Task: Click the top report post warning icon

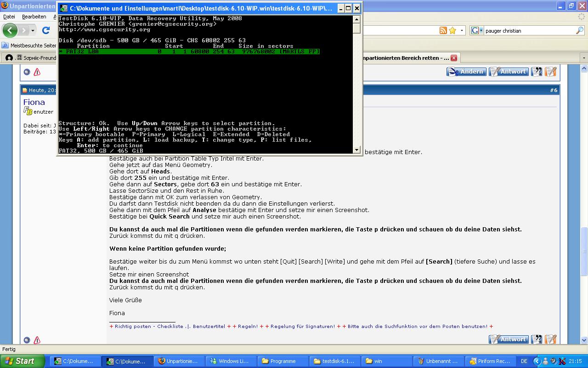Action: point(37,72)
